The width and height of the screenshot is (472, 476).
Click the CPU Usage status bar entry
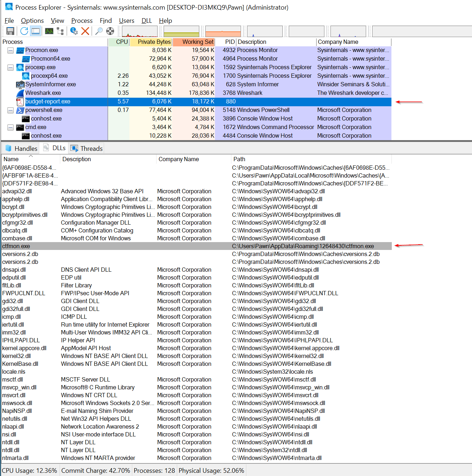(x=30, y=471)
